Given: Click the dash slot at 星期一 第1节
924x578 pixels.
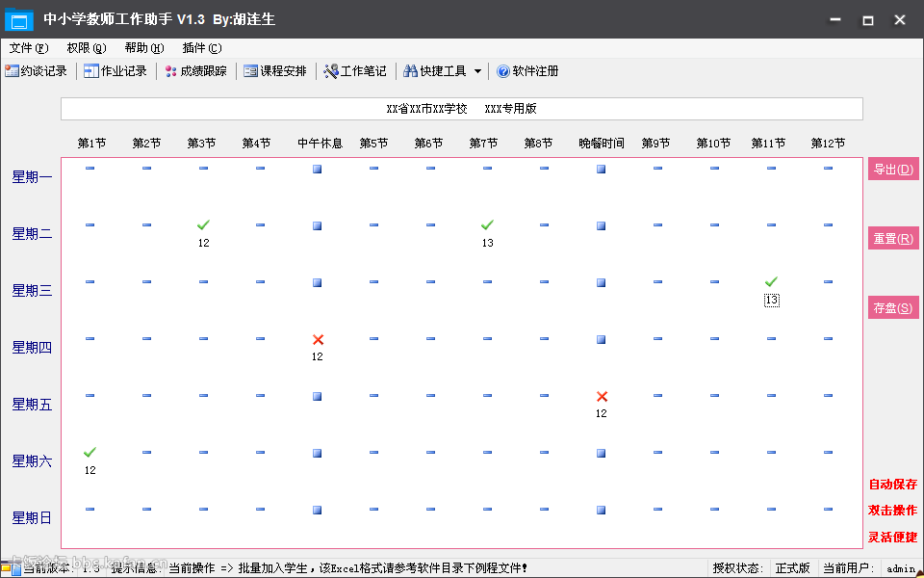Looking at the screenshot, I should click(90, 168).
